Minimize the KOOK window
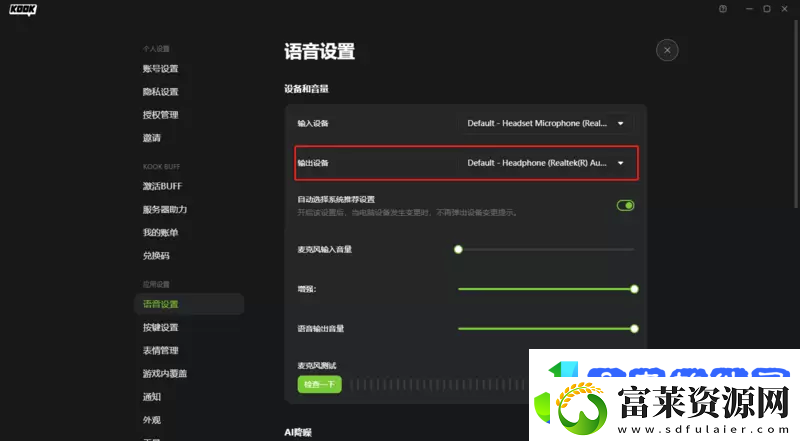800x441 pixels. (749, 9)
